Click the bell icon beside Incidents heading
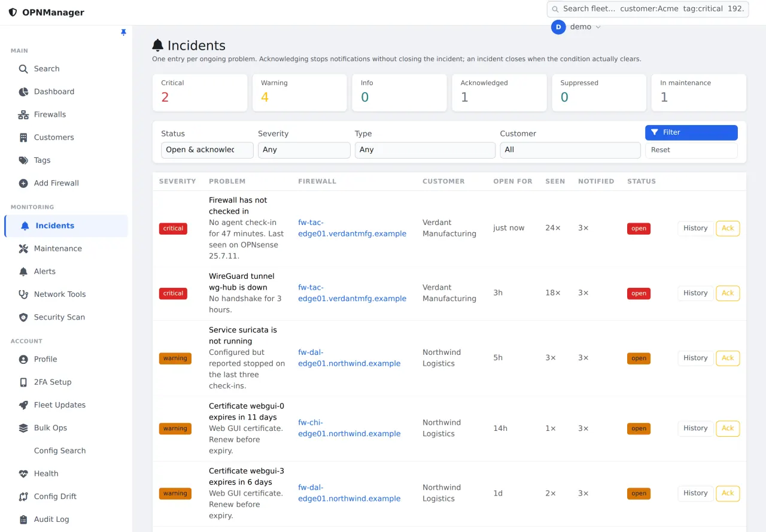 pyautogui.click(x=158, y=45)
